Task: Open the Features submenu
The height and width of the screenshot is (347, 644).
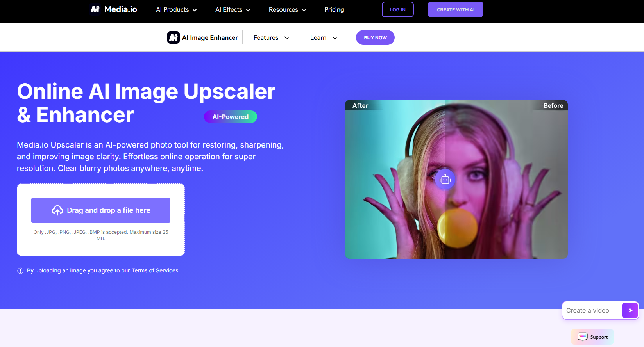Action: pos(272,37)
